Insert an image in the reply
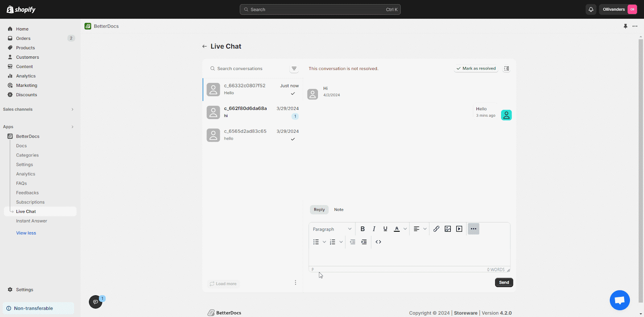This screenshot has height=317, width=644. click(448, 229)
